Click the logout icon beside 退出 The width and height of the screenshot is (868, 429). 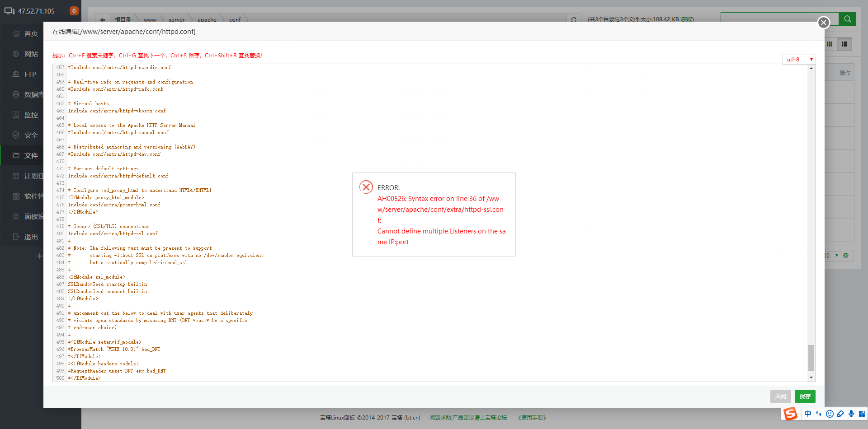tap(16, 237)
